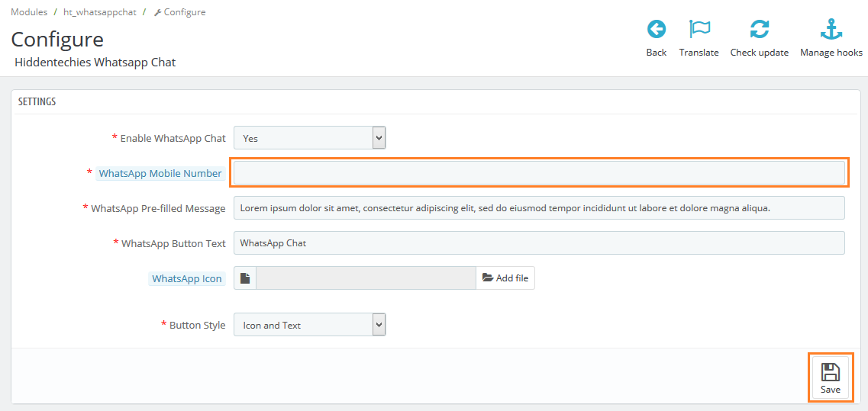Click the file document icon beside WhatsApp Icon
Image resolution: width=868 pixels, height=411 pixels.
tap(245, 278)
